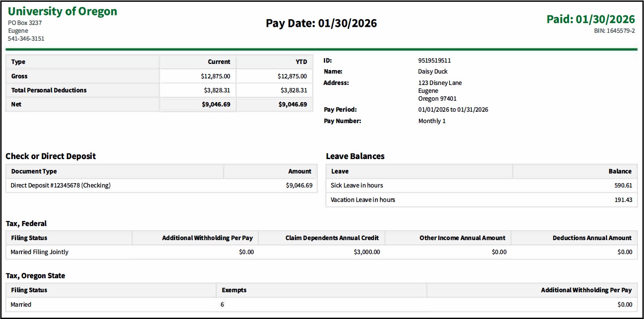Select the vacation leave balance "191.43"
644x319 pixels.
coord(623,200)
